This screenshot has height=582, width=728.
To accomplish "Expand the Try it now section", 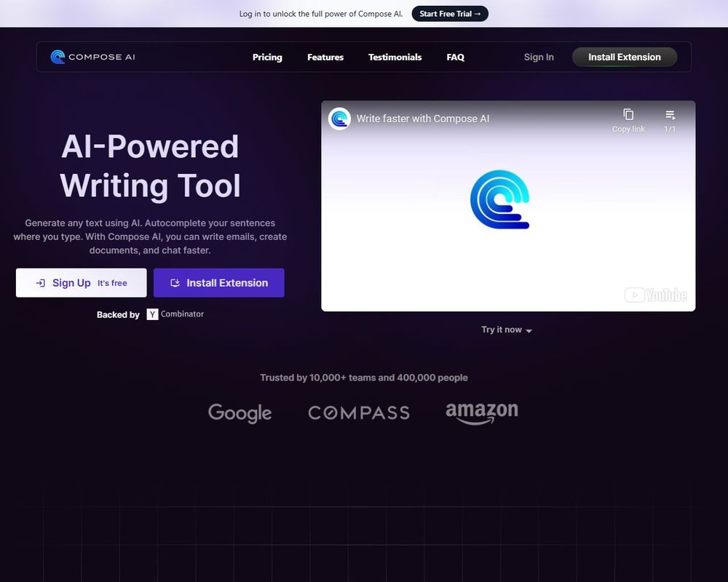I will [x=507, y=330].
